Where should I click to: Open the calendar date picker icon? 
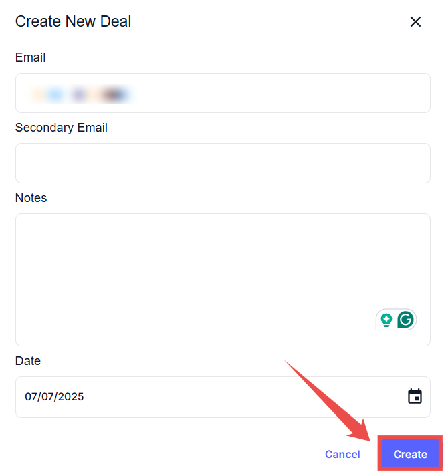[x=415, y=396]
